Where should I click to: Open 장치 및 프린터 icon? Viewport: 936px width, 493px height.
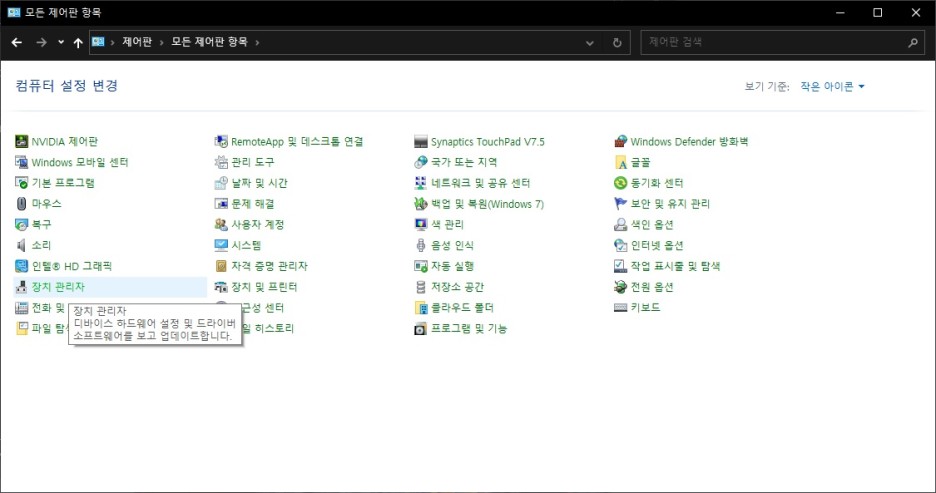pyautogui.click(x=221, y=287)
